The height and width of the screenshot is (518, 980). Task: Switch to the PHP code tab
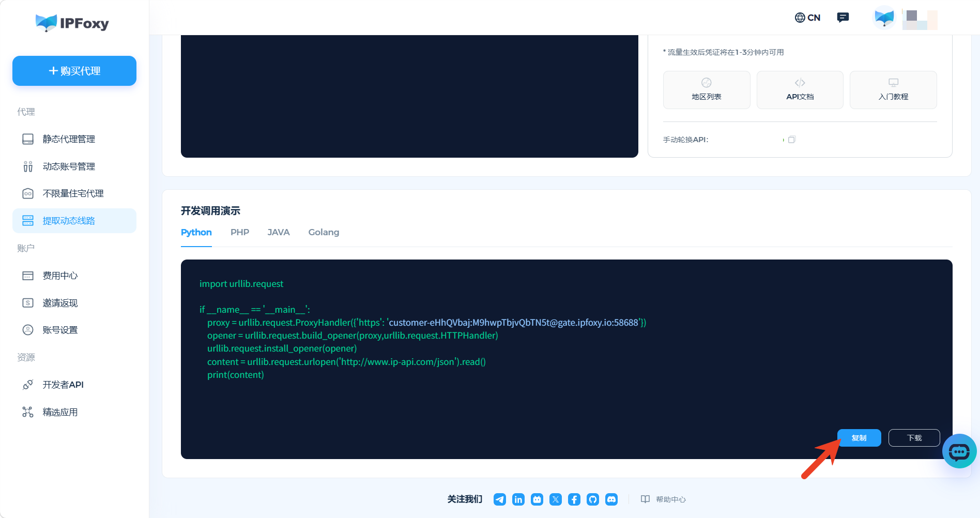(x=240, y=233)
